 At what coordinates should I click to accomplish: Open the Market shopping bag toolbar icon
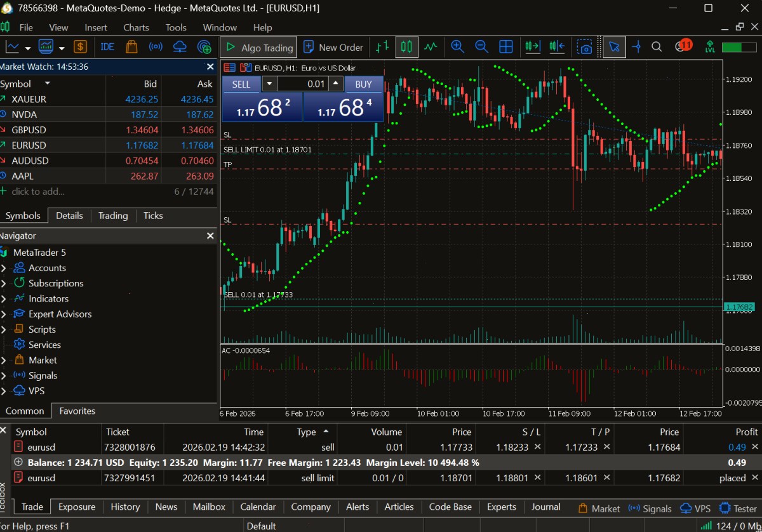(x=131, y=47)
